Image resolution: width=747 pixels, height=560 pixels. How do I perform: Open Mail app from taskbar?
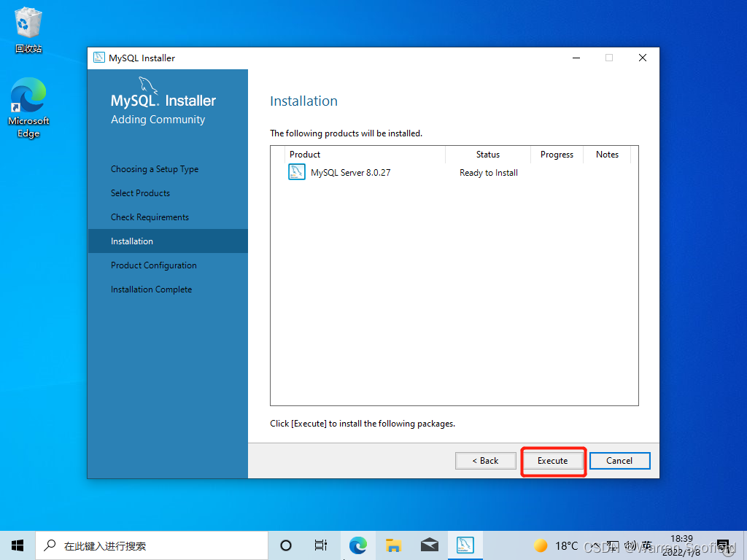point(429,545)
